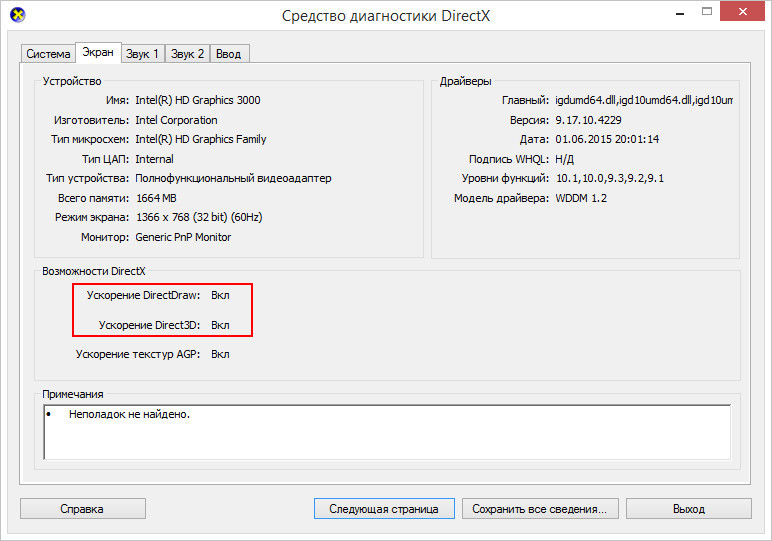Click the Ускорение DirectDraw status value
772x541 pixels.
(x=221, y=296)
